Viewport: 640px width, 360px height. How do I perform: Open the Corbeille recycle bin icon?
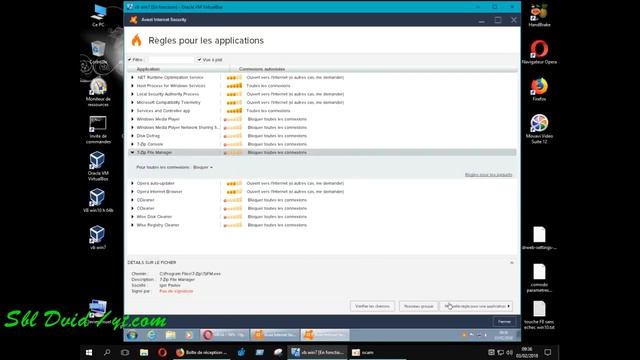(98, 52)
